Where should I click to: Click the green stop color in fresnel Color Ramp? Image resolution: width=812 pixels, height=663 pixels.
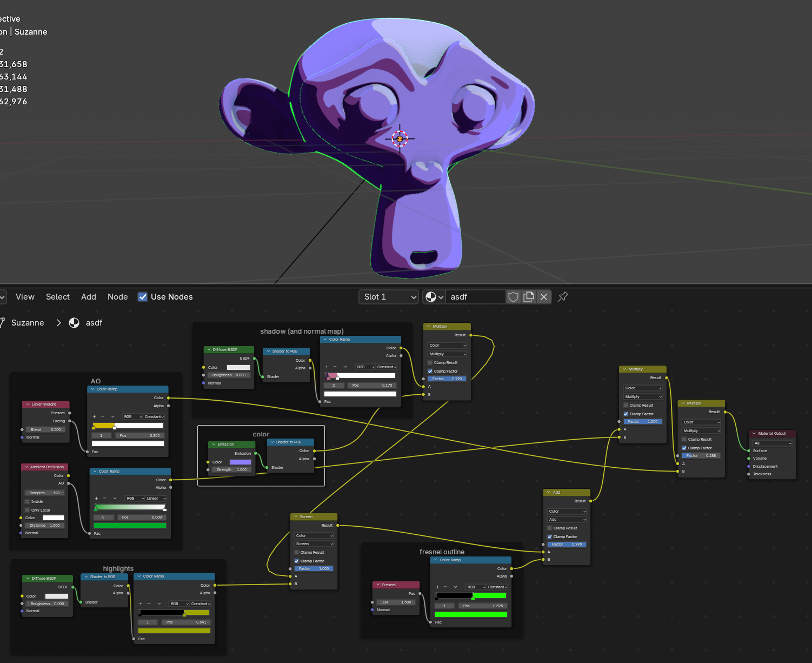coord(471,614)
